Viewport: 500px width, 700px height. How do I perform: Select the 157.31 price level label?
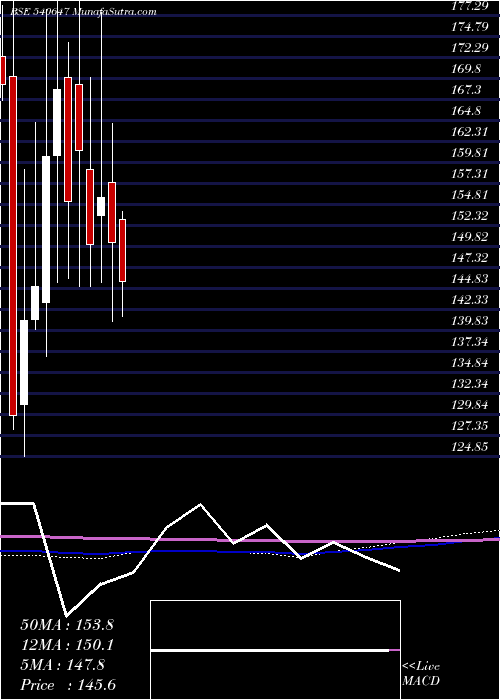tap(470, 174)
